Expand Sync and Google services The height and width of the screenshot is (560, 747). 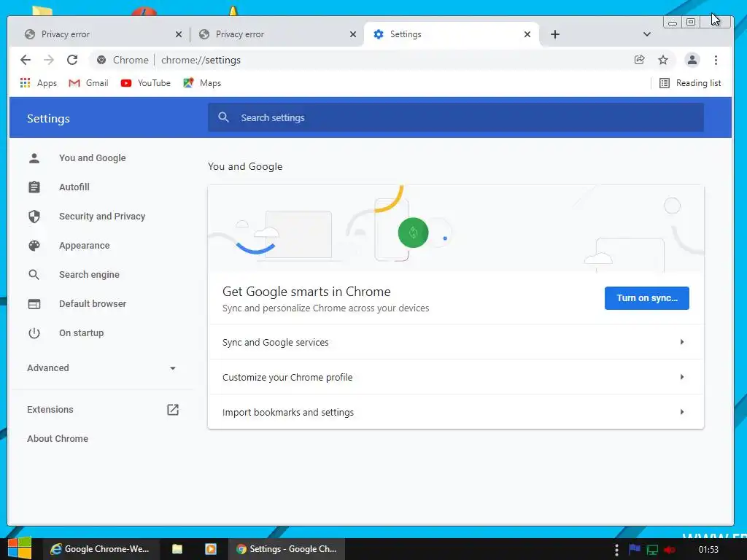point(456,342)
